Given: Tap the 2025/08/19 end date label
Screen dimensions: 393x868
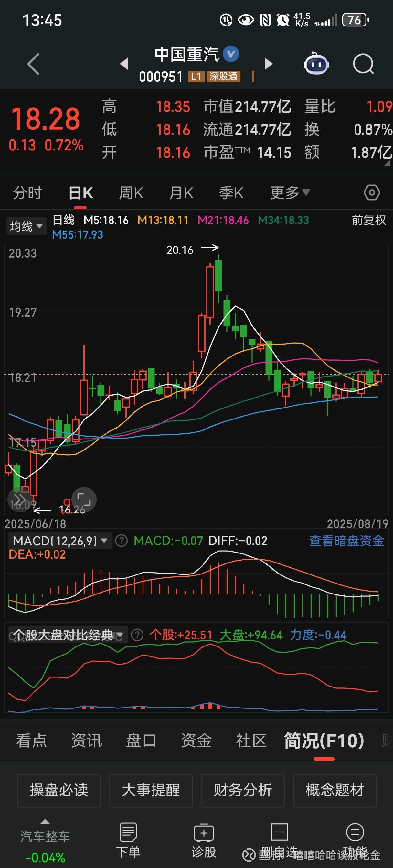Looking at the screenshot, I should 357,524.
